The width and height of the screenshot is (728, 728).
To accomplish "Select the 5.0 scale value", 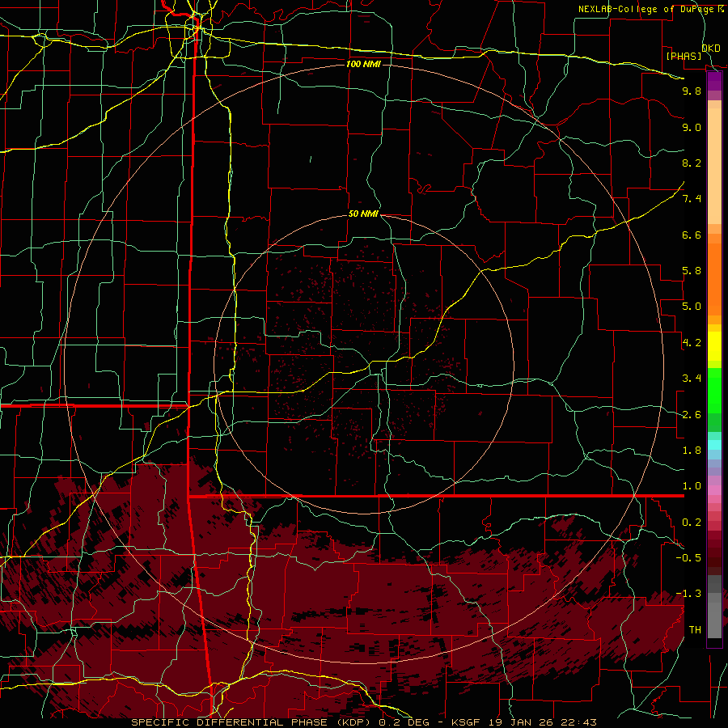I will tap(692, 307).
